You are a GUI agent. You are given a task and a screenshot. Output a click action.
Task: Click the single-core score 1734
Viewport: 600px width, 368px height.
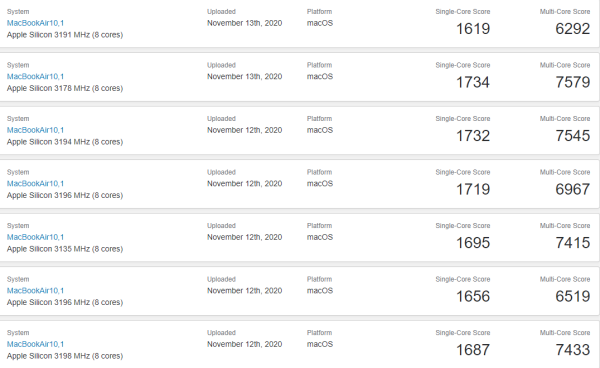(x=473, y=82)
